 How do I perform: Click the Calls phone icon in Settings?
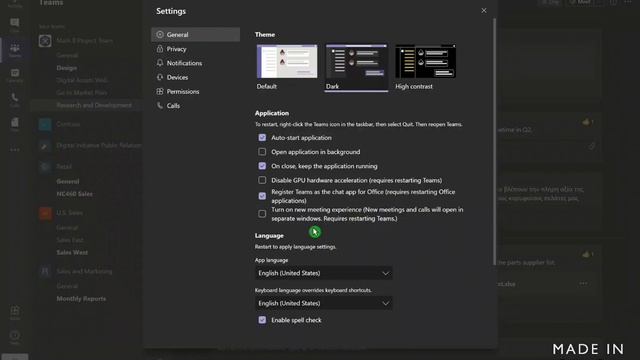click(x=160, y=105)
